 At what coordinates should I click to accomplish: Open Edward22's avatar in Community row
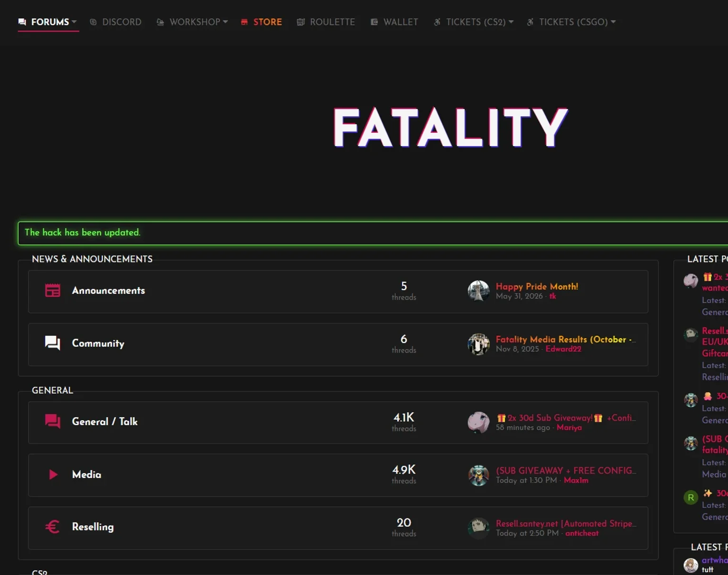click(x=478, y=344)
